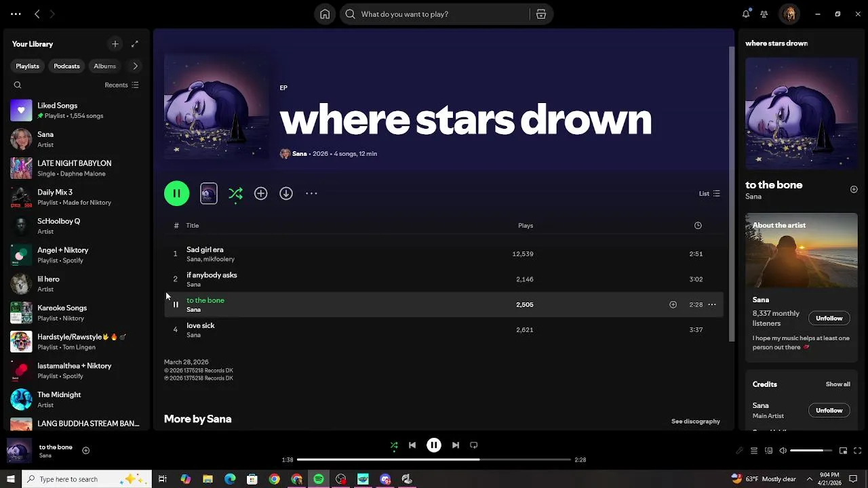
Task: Open ScHoolboy Q artist
Action: 76,226
